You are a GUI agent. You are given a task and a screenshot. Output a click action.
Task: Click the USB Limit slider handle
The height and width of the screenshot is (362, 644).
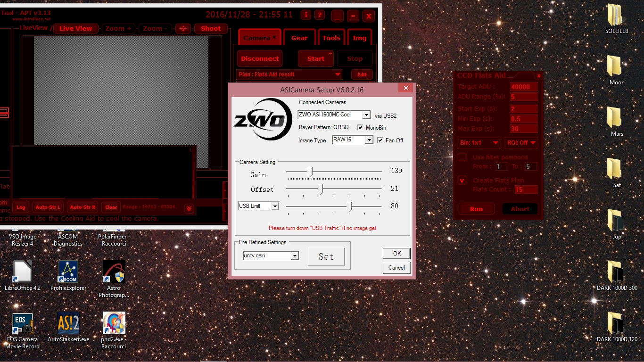pos(349,207)
